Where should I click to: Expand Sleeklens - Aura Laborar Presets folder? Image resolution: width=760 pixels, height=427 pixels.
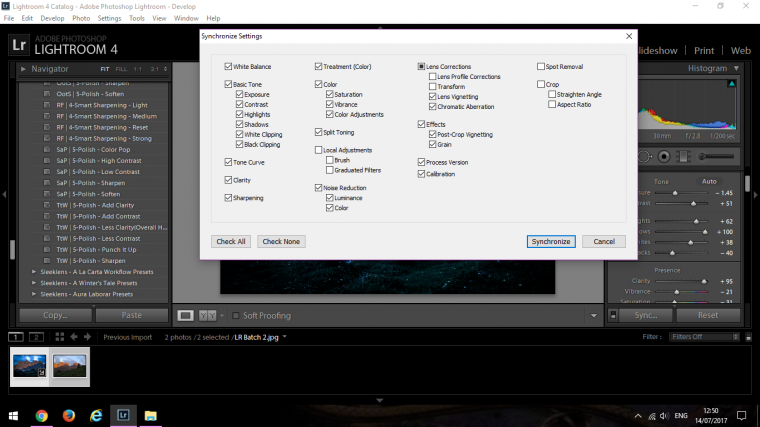tap(34, 294)
